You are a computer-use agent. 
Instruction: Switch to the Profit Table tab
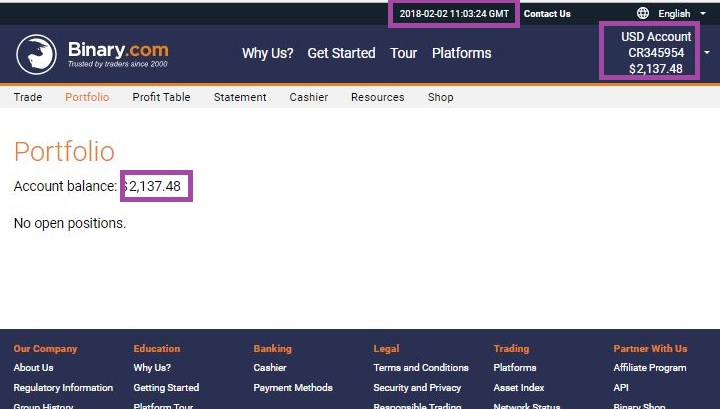161,97
